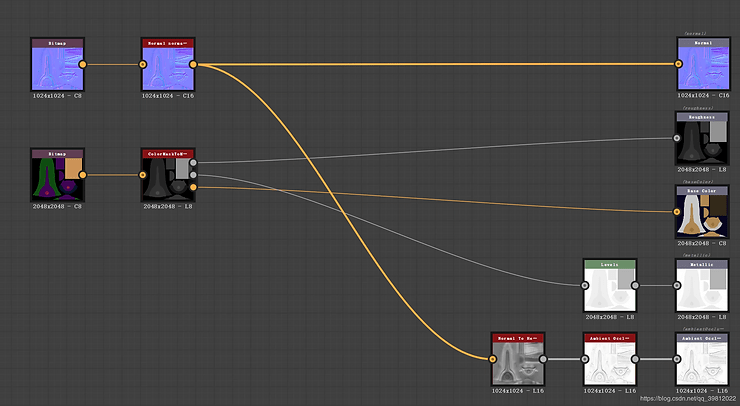Screen dimensions: 740x406
Task: Click the top gray output of ColorMatchToMask node
Action: coord(193,162)
